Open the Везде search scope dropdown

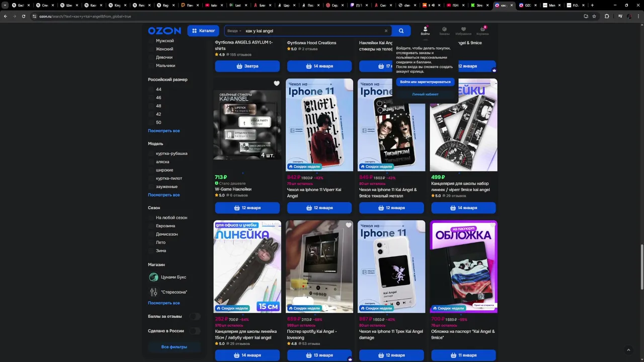[234, 31]
